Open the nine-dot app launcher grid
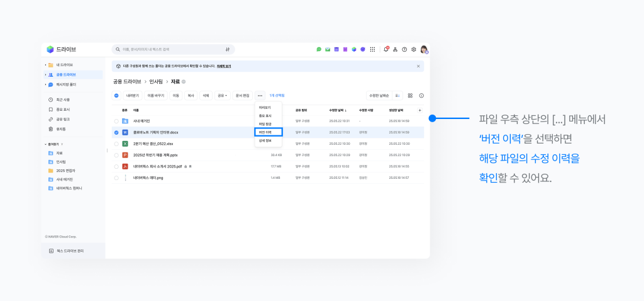 (x=372, y=49)
